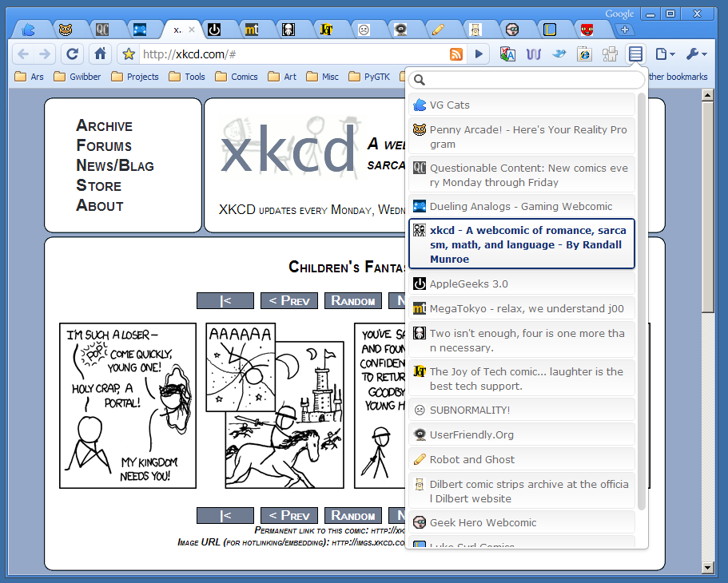
Task: Open the wrench tools menu dropdown
Action: tap(696, 54)
